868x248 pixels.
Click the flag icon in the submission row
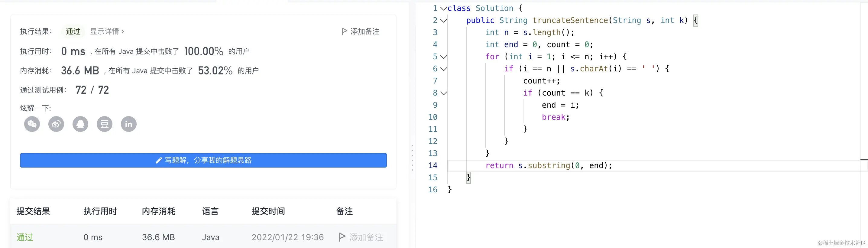click(342, 237)
